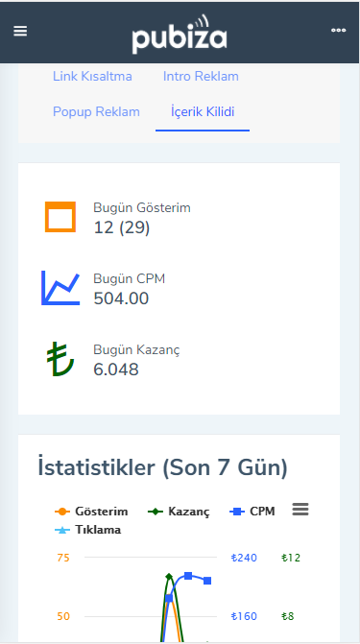Screen dimensions: 360x644
Task: Click the Bugün Kazanç value 6.048
Action: [116, 370]
